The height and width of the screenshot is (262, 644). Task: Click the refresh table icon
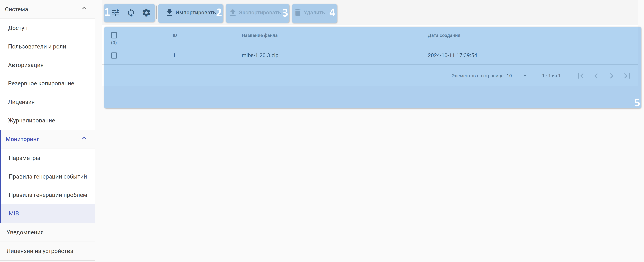coord(131,12)
